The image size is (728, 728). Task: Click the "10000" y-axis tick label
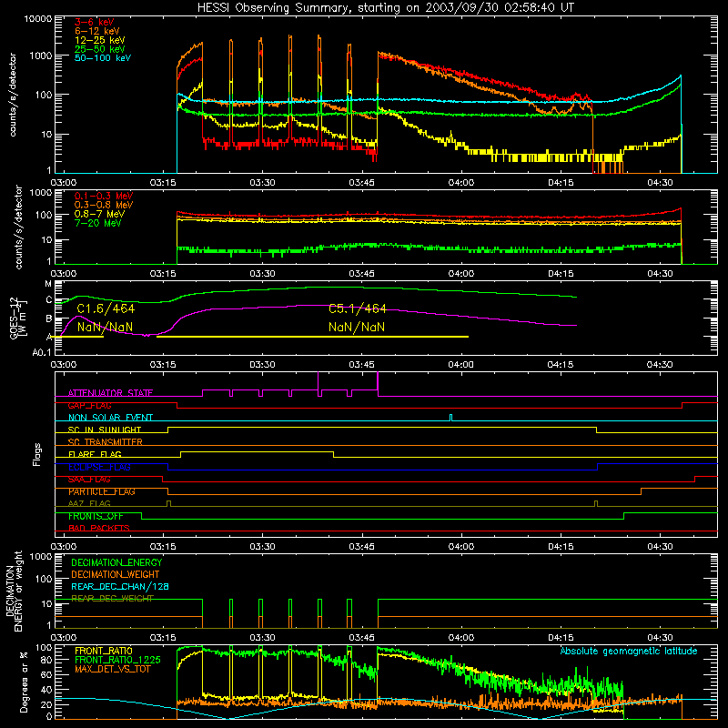[38, 18]
